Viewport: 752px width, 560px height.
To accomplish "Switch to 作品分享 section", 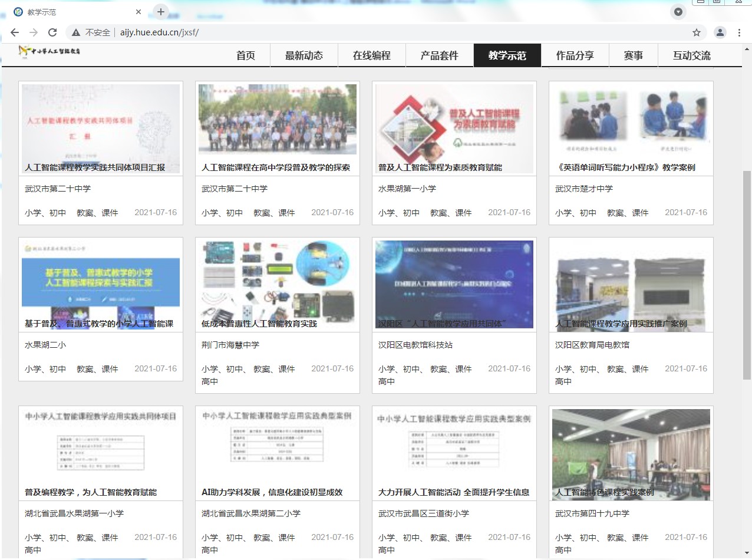I will tap(575, 55).
